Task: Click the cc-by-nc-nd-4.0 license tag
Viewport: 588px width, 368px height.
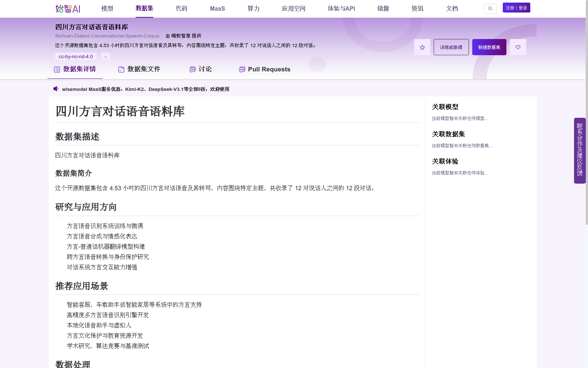Action: [x=75, y=56]
